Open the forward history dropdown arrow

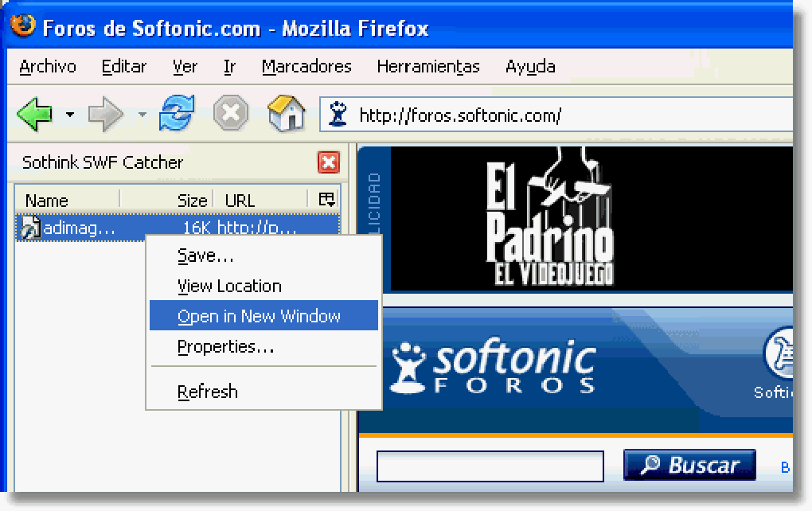pyautogui.click(x=142, y=114)
